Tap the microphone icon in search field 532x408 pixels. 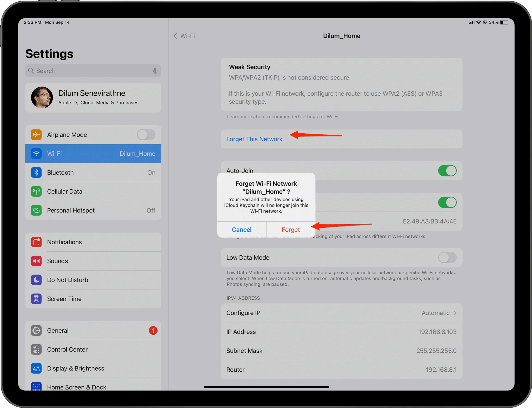point(155,71)
